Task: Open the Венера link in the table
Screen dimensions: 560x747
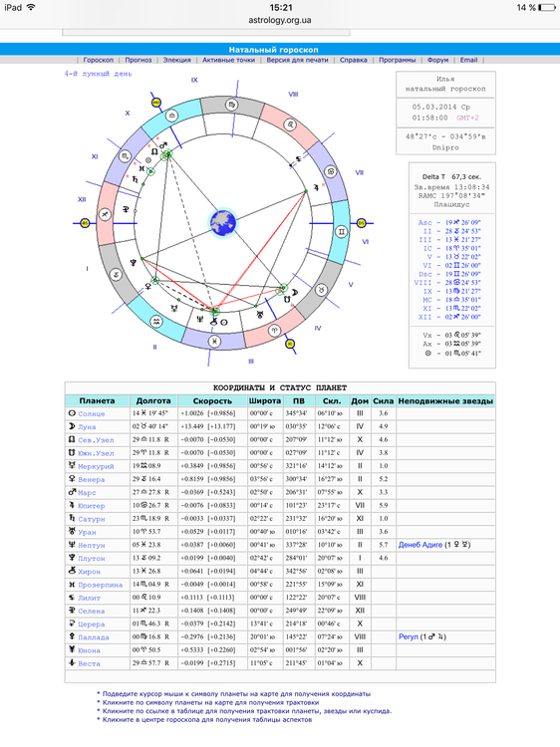Action: [x=92, y=480]
